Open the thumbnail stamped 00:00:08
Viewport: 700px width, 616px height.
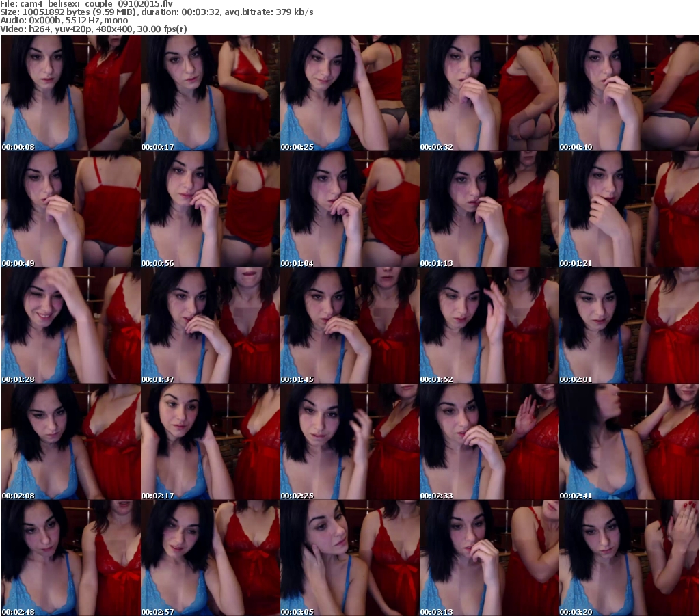pos(71,93)
